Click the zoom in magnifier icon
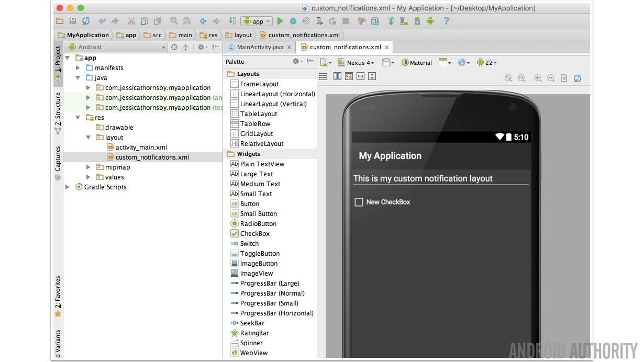This screenshot has height=362, width=644. 538,78
